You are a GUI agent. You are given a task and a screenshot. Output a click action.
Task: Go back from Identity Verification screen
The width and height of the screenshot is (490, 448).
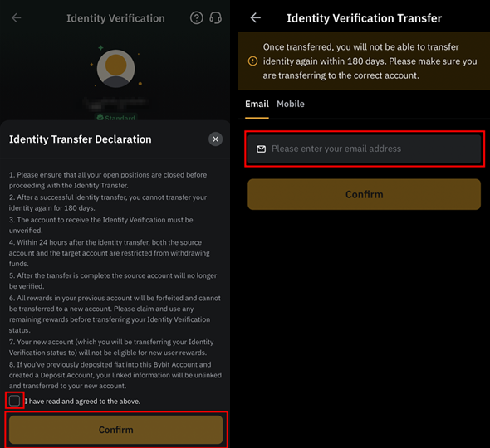click(17, 18)
